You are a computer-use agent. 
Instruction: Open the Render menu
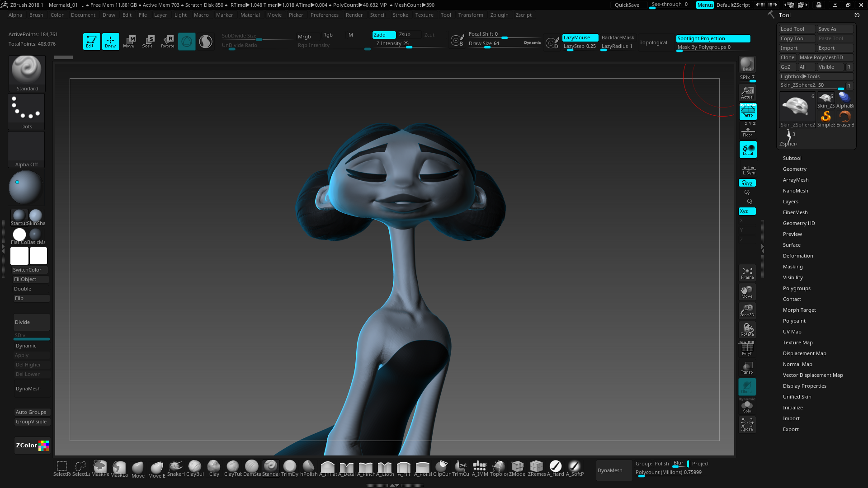pyautogui.click(x=354, y=15)
